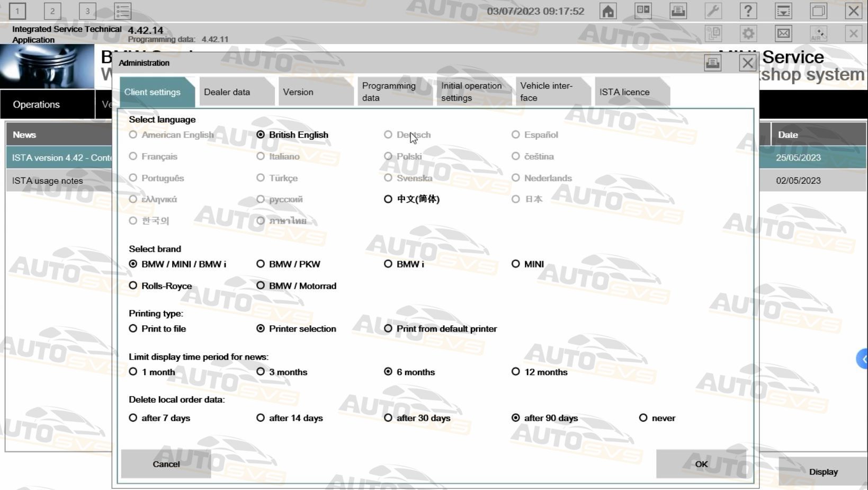Open the Programming data tab
This screenshot has height=490, width=868.
coord(395,92)
